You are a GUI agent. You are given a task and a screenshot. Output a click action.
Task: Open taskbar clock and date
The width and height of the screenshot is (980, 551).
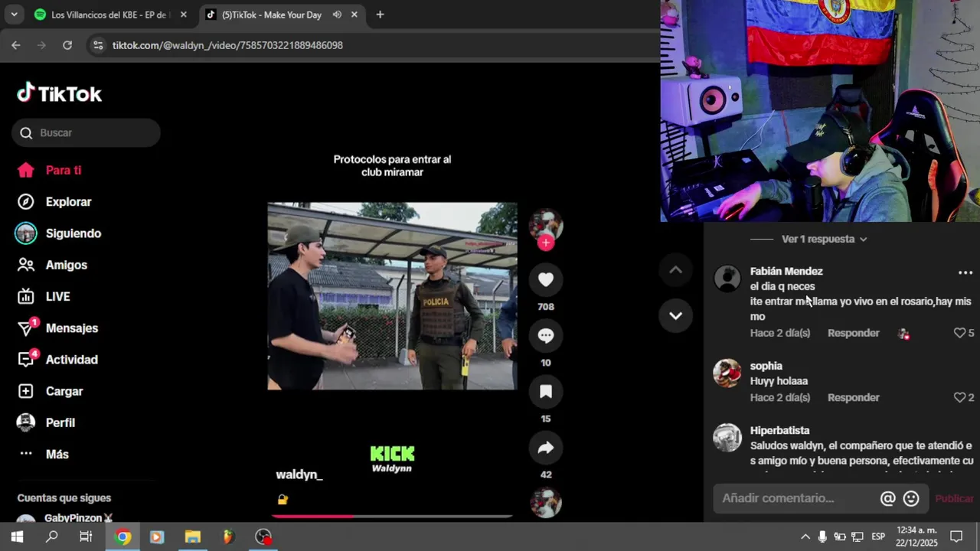tap(917, 536)
